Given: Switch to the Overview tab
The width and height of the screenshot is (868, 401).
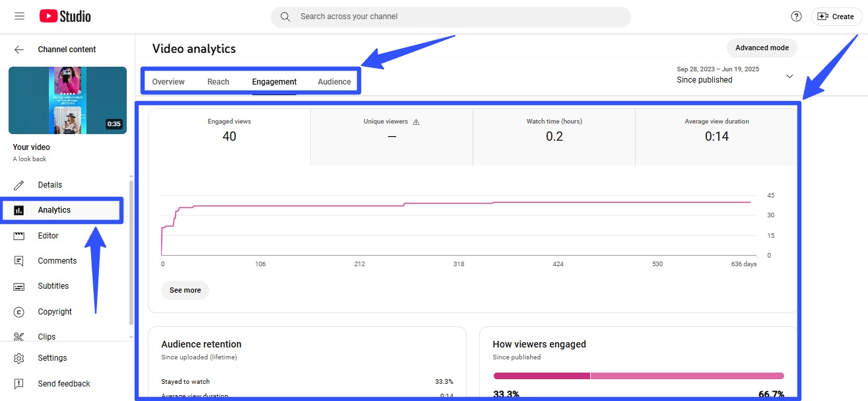Looking at the screenshot, I should [168, 81].
